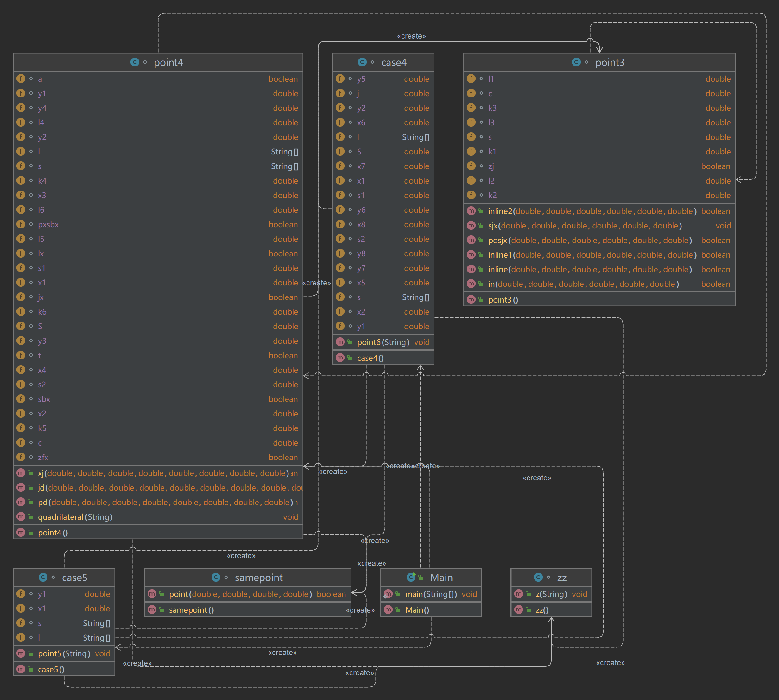Image resolution: width=779 pixels, height=700 pixels.
Task: Click the constructor icon for point3()
Action: [471, 299]
